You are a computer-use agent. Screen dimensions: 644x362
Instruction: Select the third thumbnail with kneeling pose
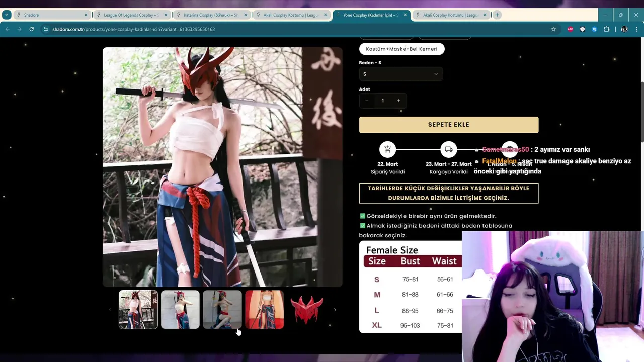[x=222, y=310]
